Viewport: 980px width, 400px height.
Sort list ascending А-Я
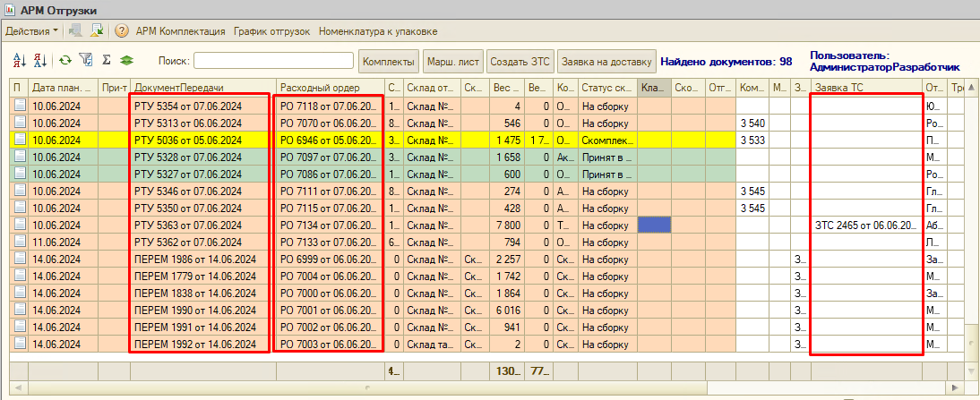(20, 60)
